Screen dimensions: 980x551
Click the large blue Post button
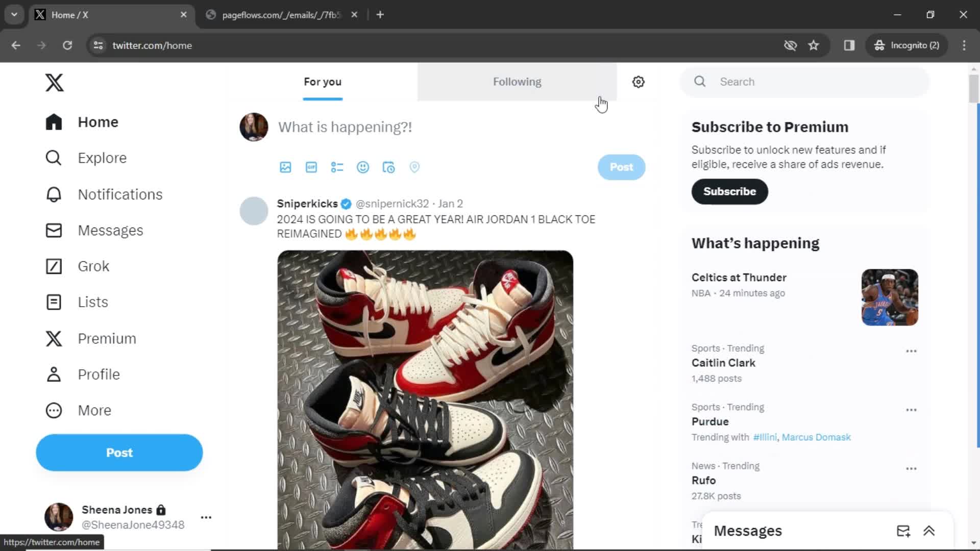119,453
